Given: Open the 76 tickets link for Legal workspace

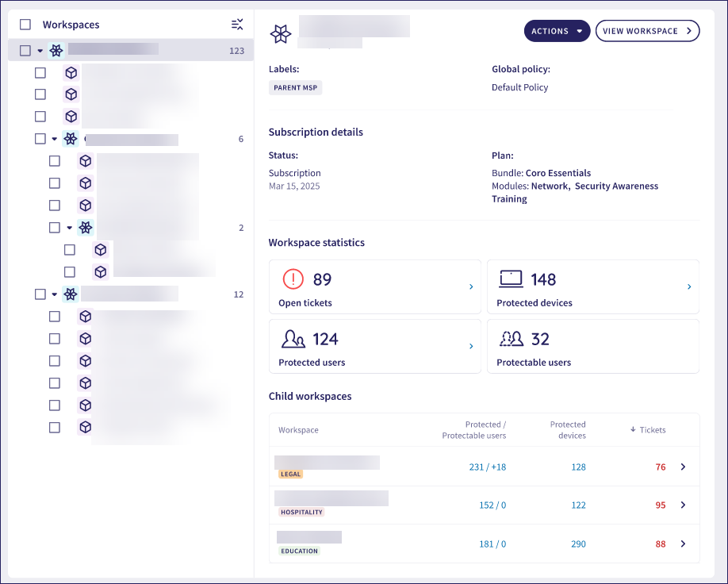Looking at the screenshot, I should (660, 467).
